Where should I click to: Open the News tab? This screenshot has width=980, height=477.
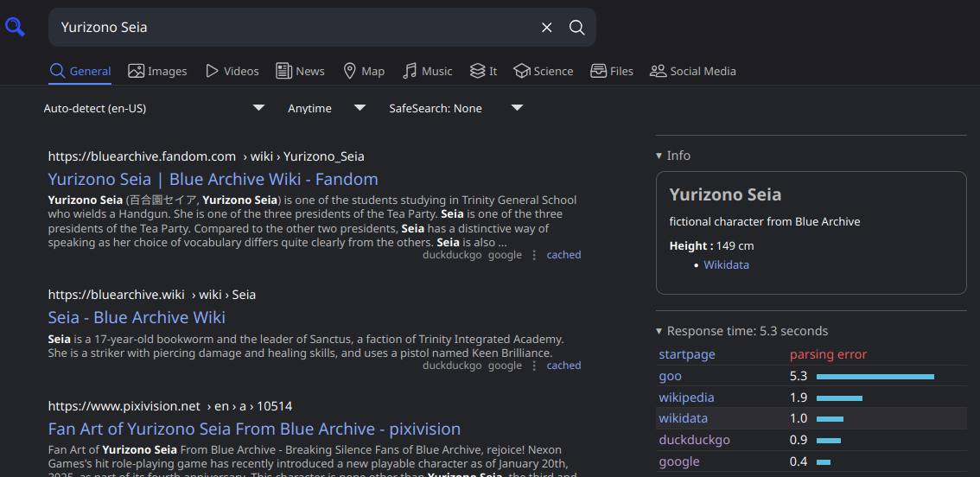tap(300, 71)
